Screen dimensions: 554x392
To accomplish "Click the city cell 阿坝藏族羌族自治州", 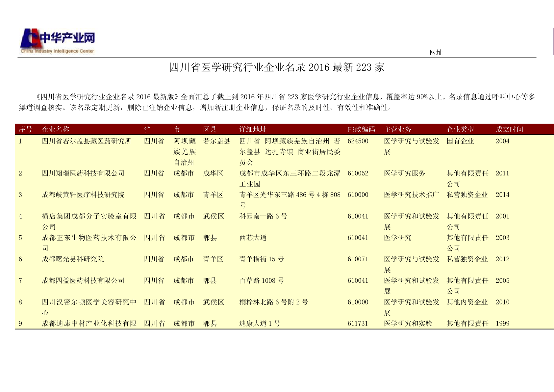I will pyautogui.click(x=185, y=152).
